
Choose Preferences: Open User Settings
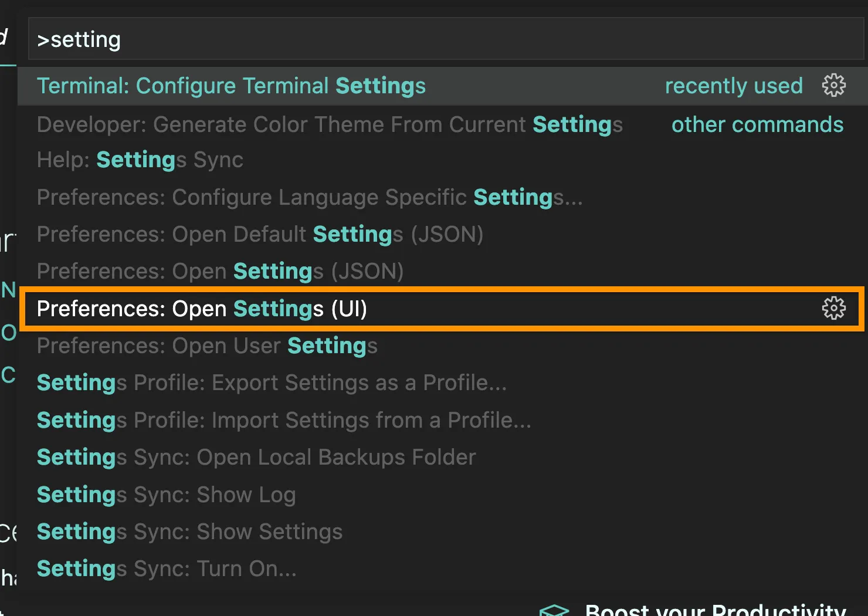tap(207, 346)
